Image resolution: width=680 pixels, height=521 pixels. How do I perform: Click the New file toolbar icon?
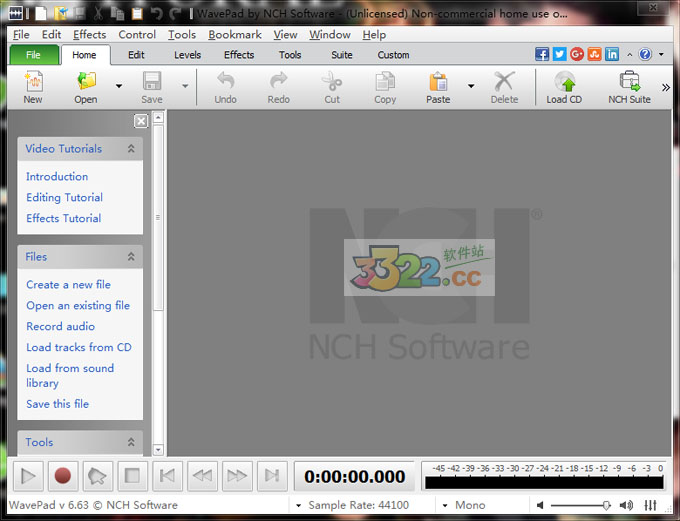click(33, 86)
